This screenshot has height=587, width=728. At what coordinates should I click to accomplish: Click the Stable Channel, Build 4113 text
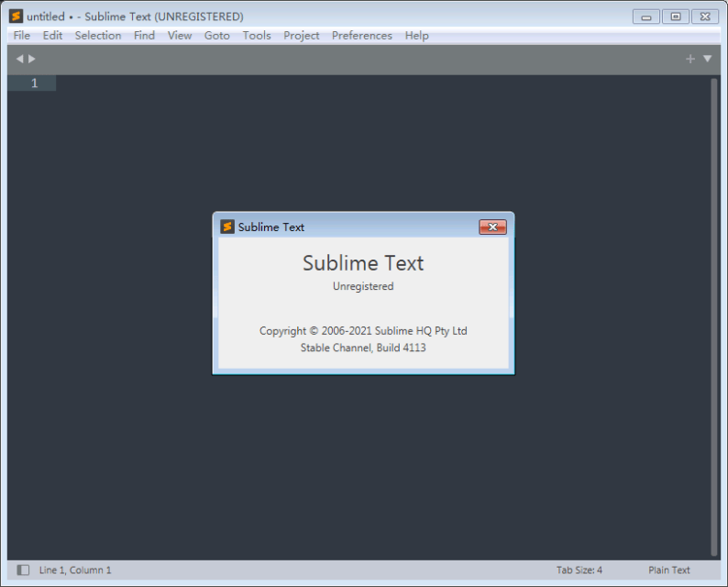tap(363, 348)
